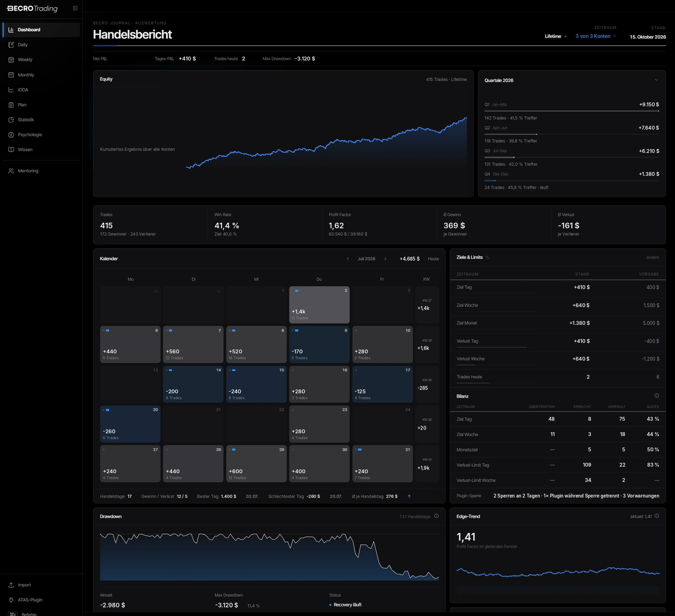Go to the month before Juli 2026

pyautogui.click(x=348, y=259)
